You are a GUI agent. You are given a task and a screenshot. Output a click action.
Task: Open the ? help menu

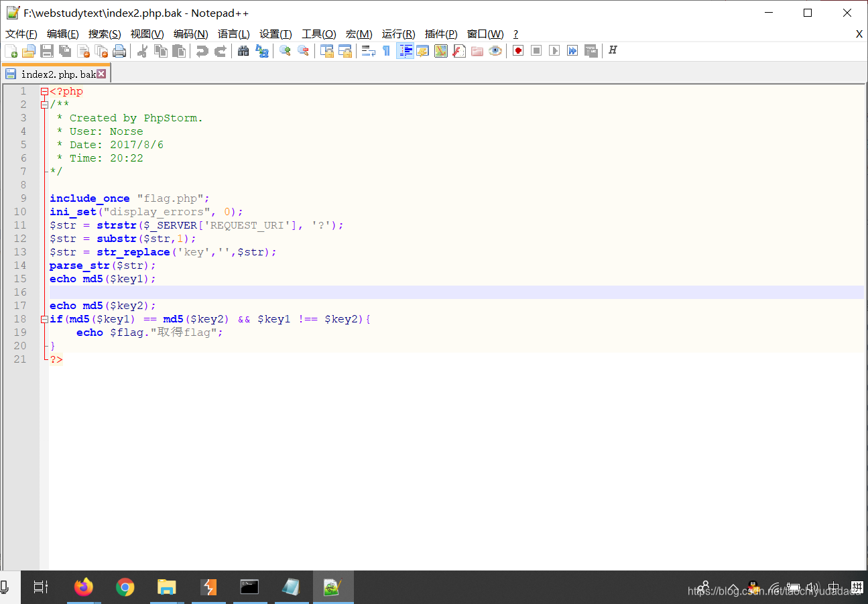(x=515, y=34)
